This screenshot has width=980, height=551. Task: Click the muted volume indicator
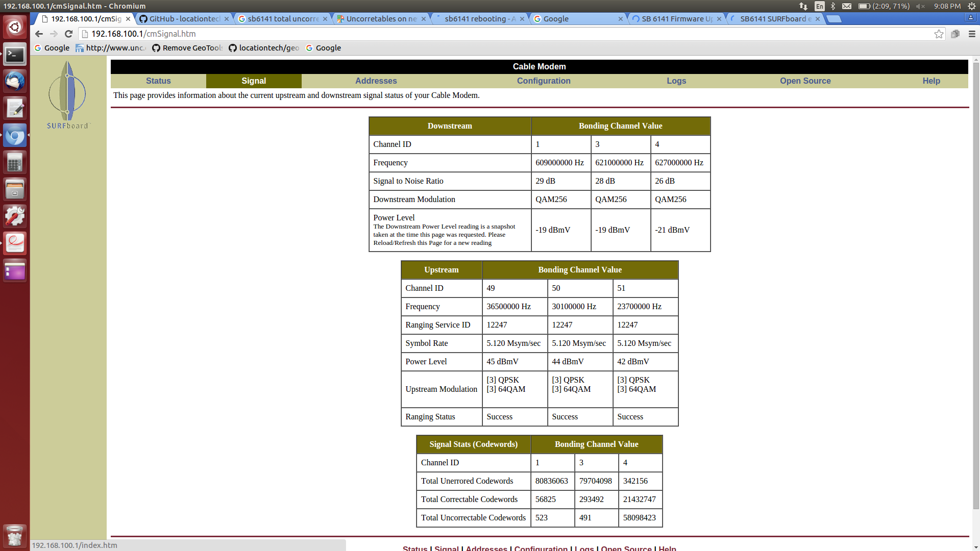coord(920,6)
